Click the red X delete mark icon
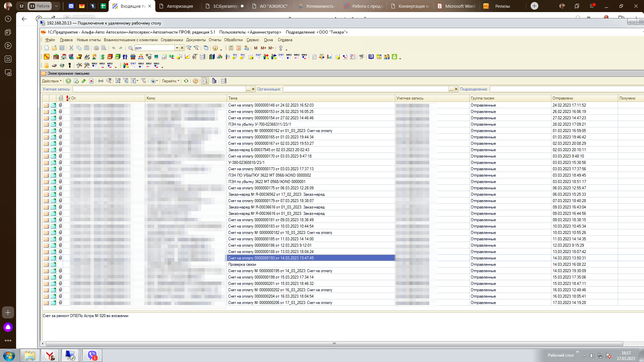 91,81
